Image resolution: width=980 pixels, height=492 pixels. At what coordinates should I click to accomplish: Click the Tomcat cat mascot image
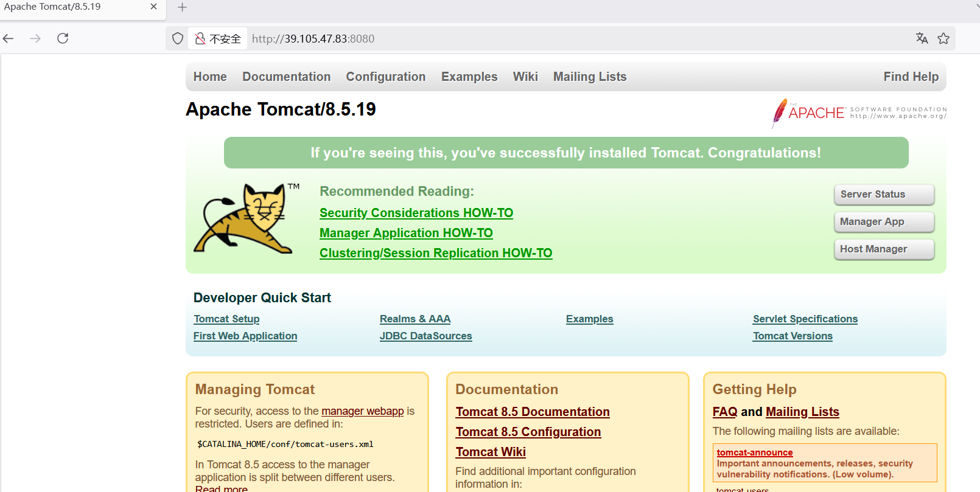click(247, 218)
